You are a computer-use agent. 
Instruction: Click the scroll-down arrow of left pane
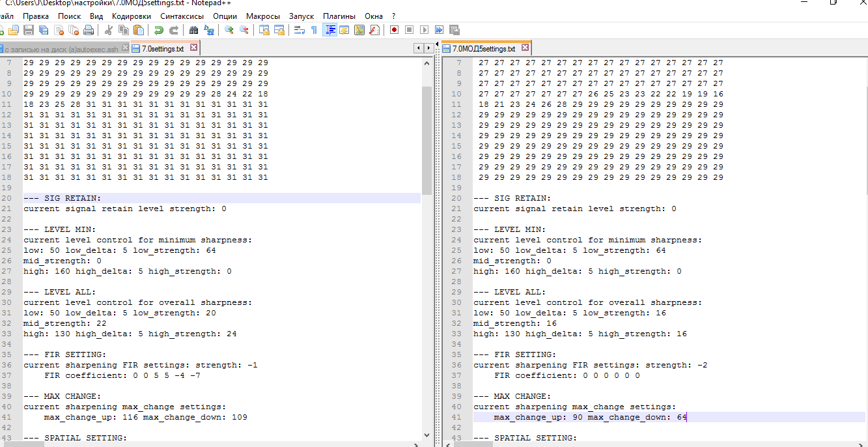(x=427, y=435)
